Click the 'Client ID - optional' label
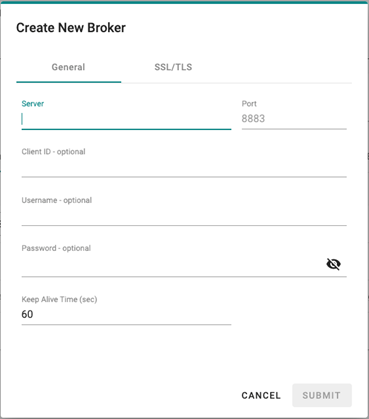Viewport: 369px width, 419px height. point(53,152)
